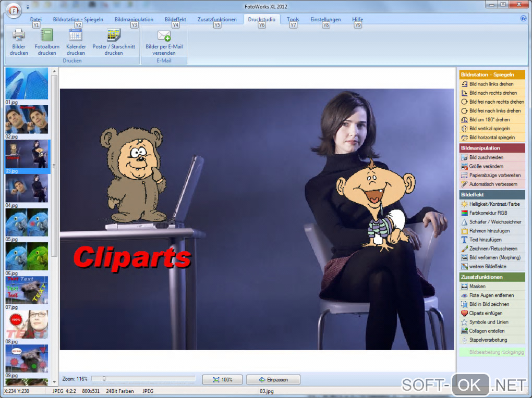Send pictures via Bilder per E-Mail versenden

pos(164,42)
